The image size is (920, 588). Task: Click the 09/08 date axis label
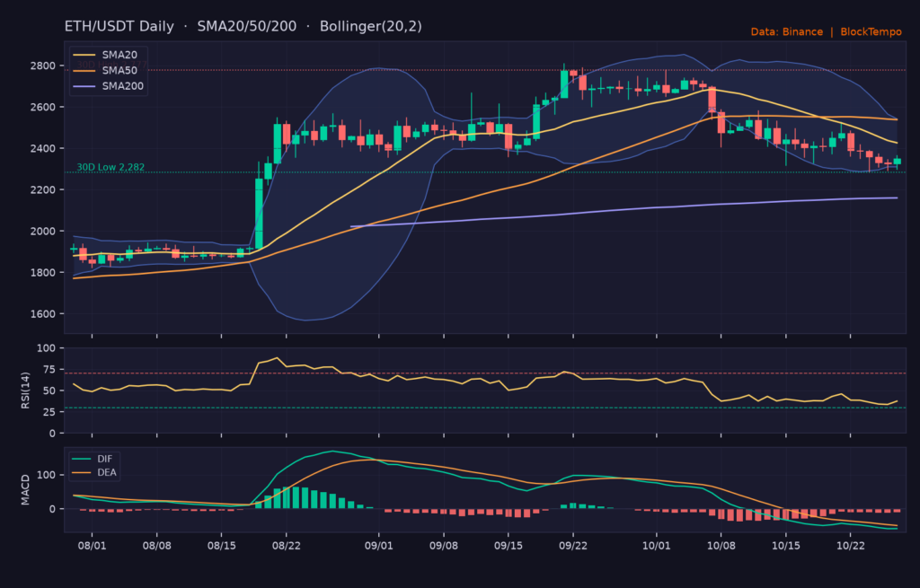pos(444,545)
